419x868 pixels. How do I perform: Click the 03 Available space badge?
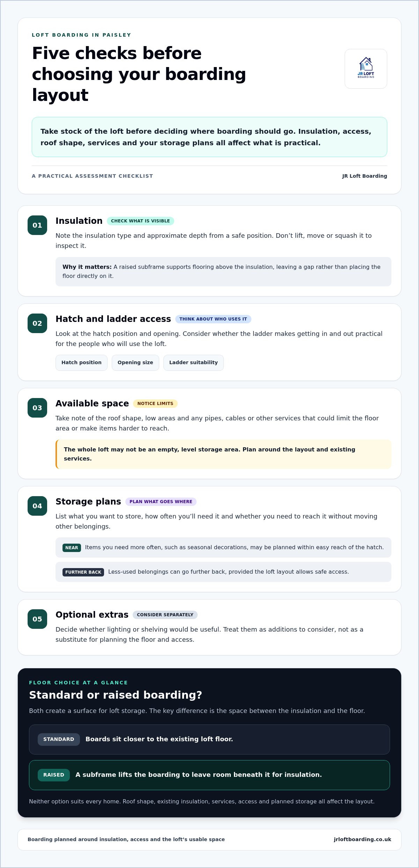[x=37, y=408]
